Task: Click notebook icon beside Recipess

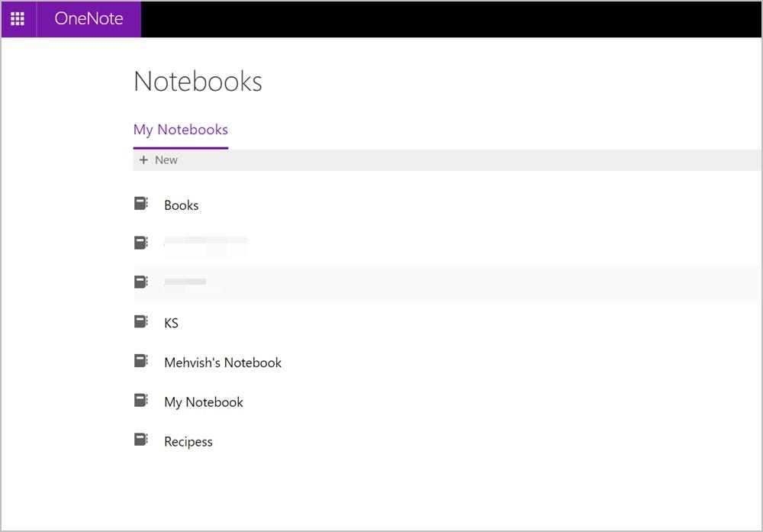Action: [x=141, y=440]
